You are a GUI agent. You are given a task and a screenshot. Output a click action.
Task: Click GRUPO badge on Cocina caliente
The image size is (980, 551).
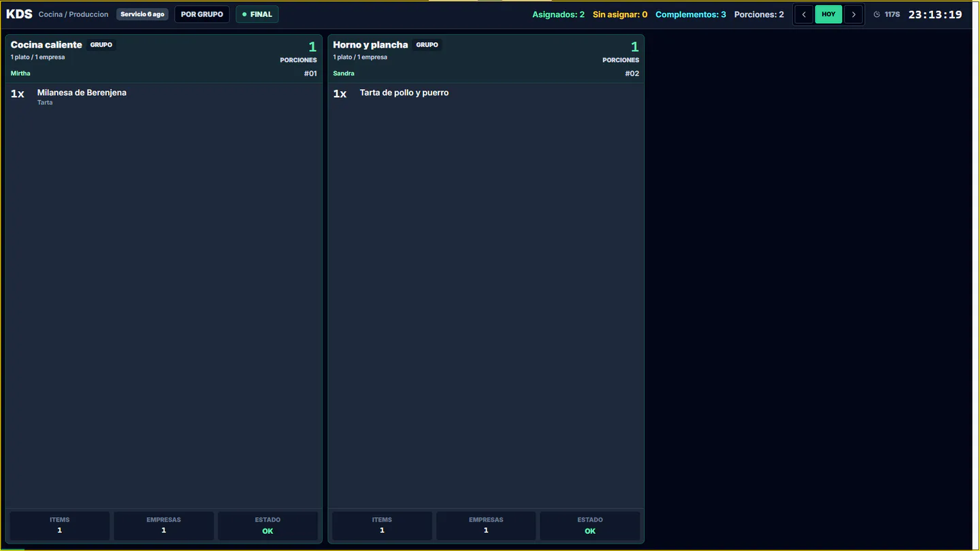pos(101,45)
